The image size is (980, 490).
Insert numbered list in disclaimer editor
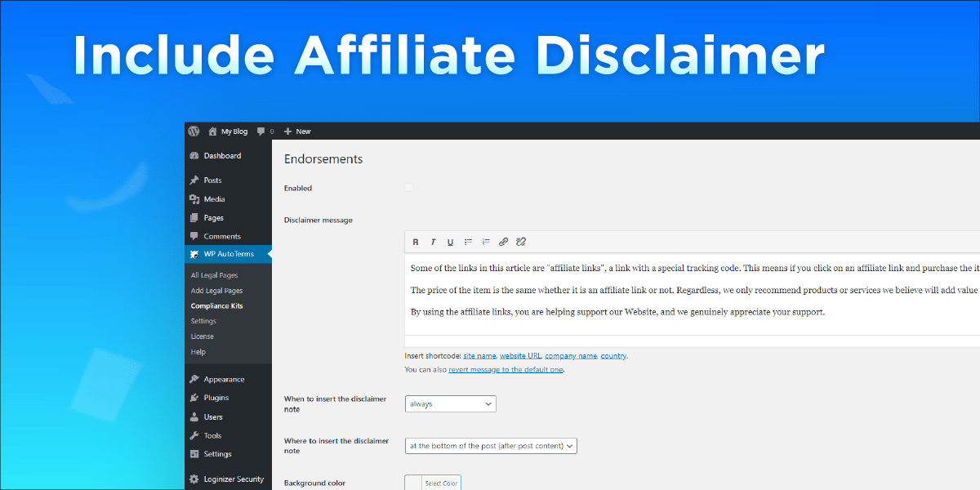click(486, 242)
